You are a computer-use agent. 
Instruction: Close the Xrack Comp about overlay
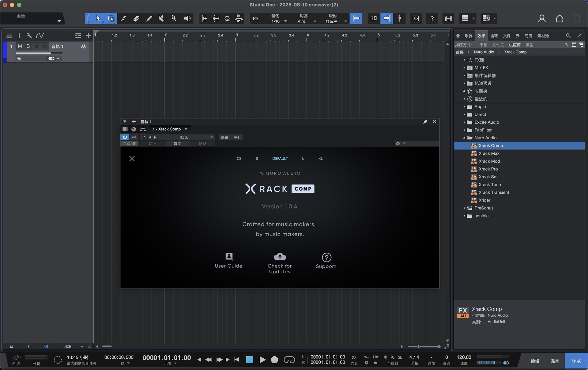(132, 158)
